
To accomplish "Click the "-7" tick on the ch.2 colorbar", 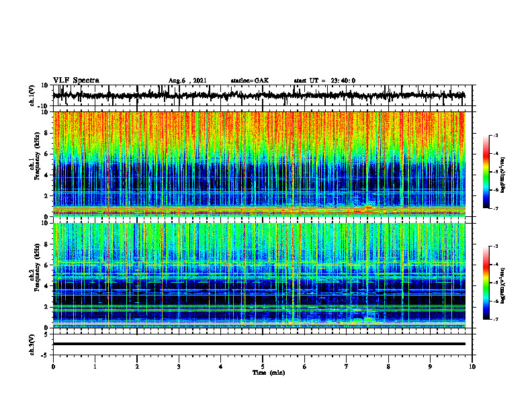I will 495,319.
